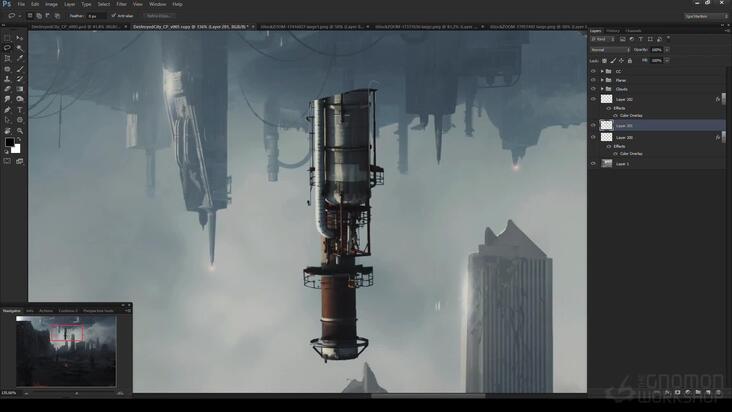Reset default foreground and background colors
This screenshot has height=412, width=732.
(6, 152)
